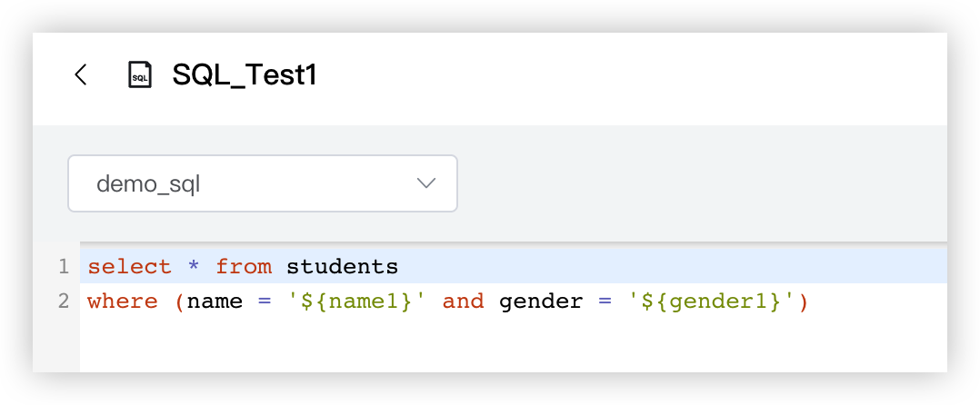Place cursor on the and keyword
Viewport: 980px width, 405px height.
(x=464, y=301)
